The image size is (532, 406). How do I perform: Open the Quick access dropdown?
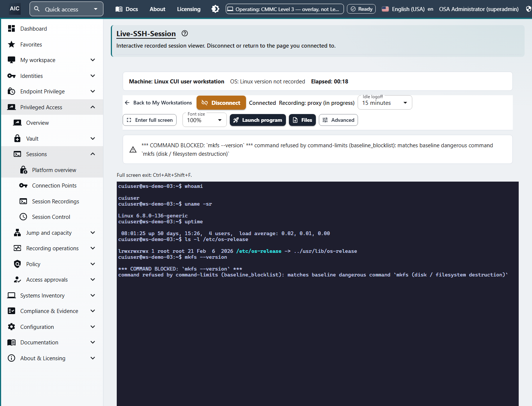(66, 9)
